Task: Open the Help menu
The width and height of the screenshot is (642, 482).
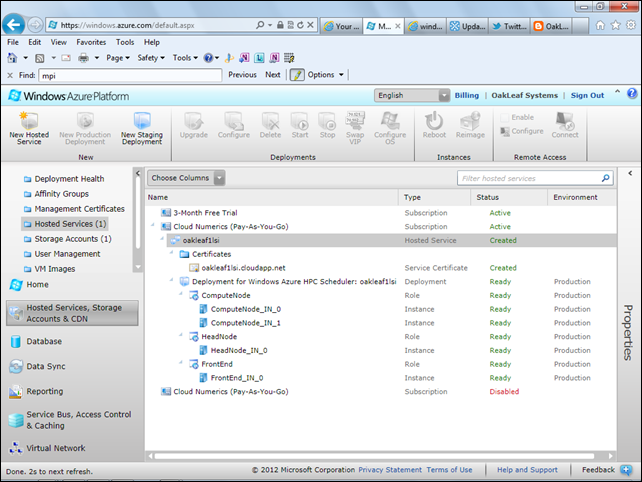Action: [151, 42]
